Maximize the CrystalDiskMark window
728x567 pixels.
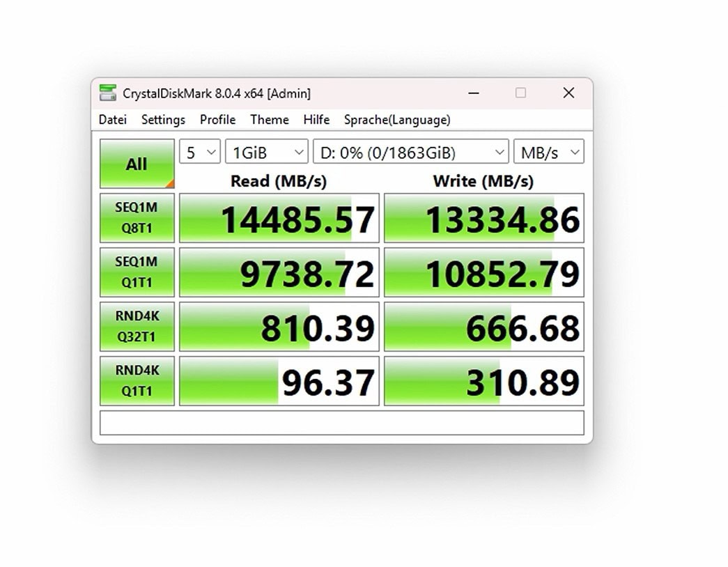pyautogui.click(x=520, y=93)
